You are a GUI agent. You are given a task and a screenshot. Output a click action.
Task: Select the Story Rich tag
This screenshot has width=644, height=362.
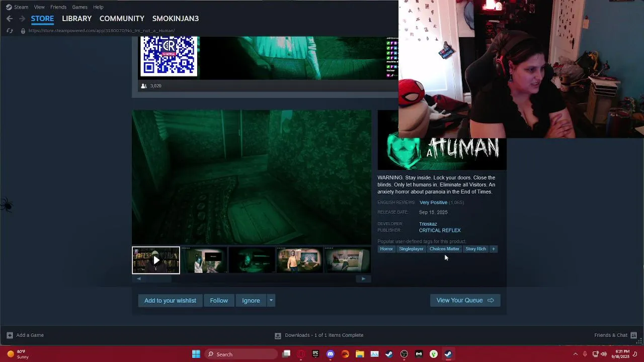tap(475, 249)
